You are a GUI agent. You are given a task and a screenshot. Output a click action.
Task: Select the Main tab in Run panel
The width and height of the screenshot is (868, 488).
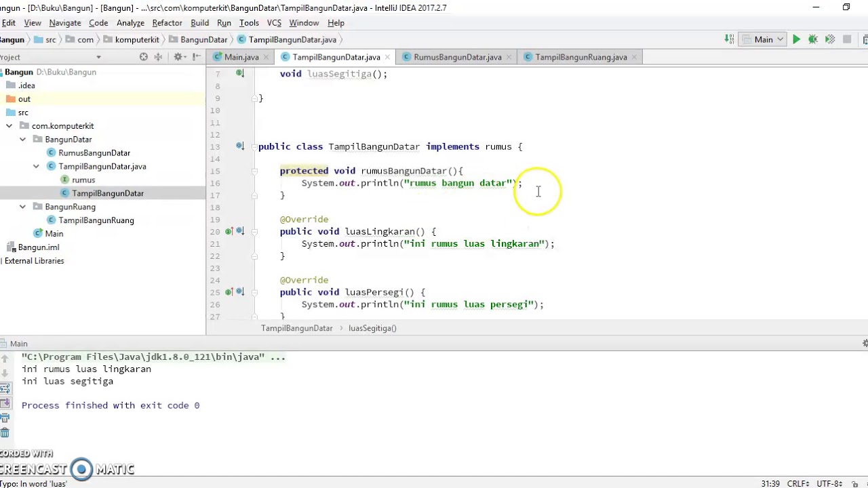[18, 344]
